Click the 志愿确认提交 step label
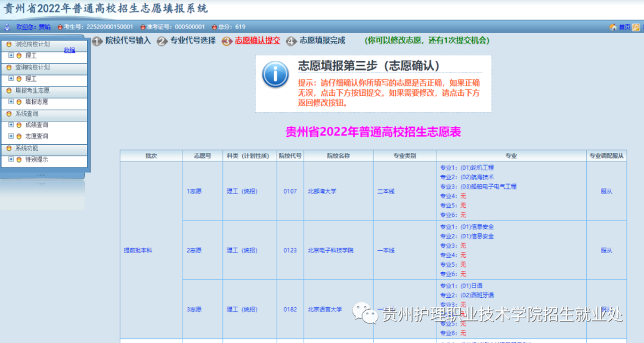 click(258, 40)
